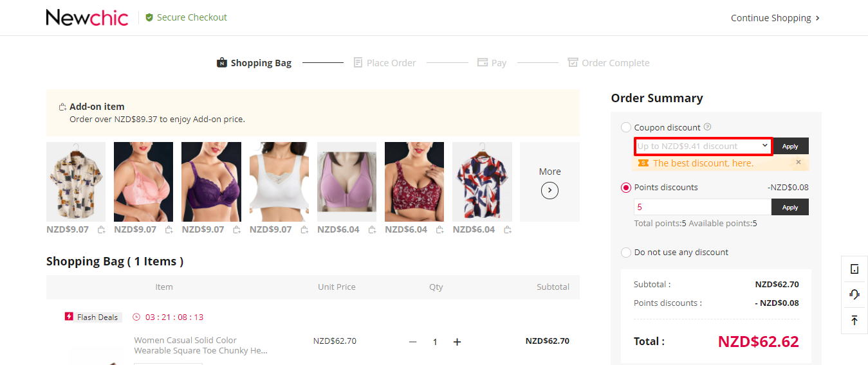
Task: Open the red-blue leaf print tee thumbnail
Action: click(482, 182)
